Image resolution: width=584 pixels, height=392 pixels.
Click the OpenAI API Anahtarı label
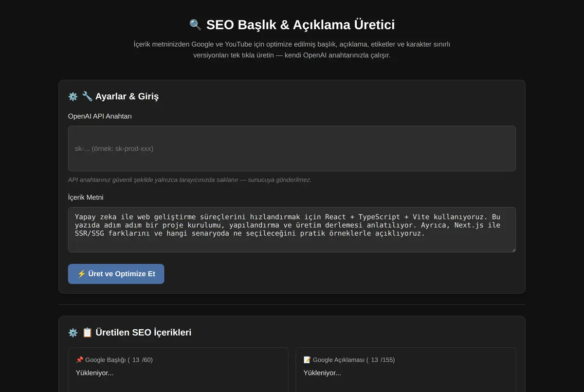click(100, 116)
